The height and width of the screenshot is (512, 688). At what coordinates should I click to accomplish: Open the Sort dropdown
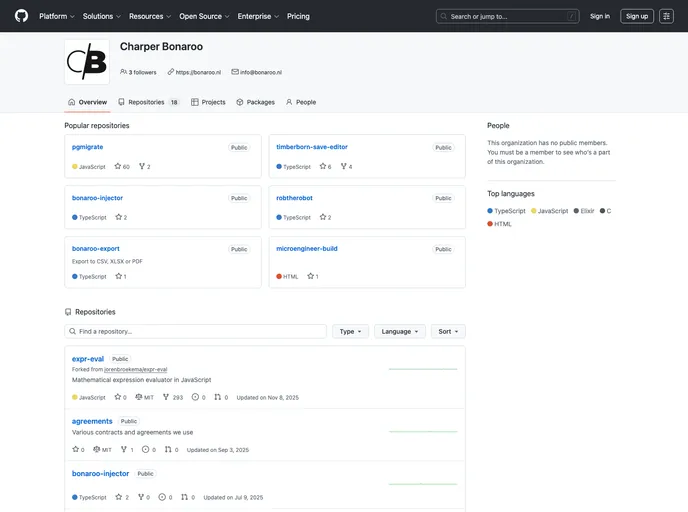click(x=448, y=331)
